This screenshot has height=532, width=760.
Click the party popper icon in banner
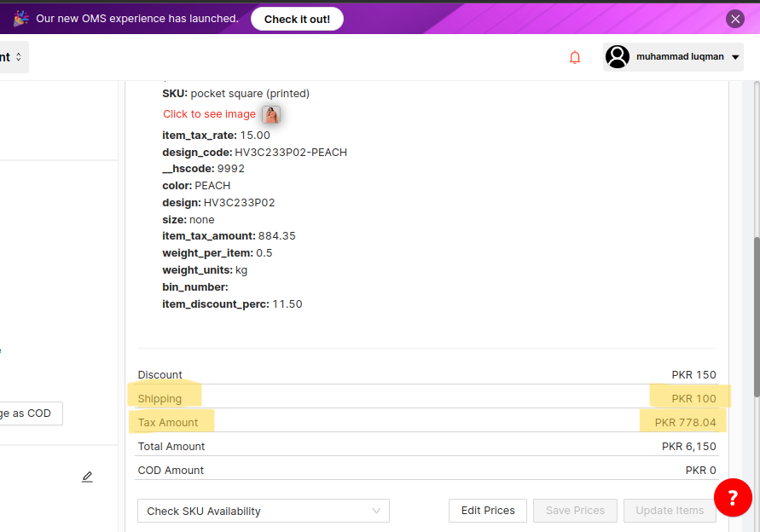pyautogui.click(x=21, y=19)
